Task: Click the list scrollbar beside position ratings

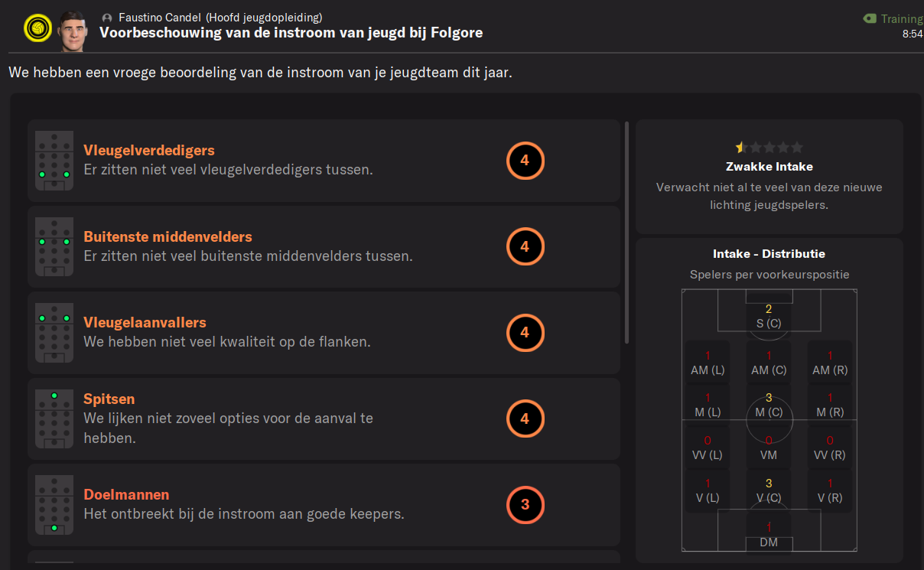Action: pyautogui.click(x=627, y=232)
